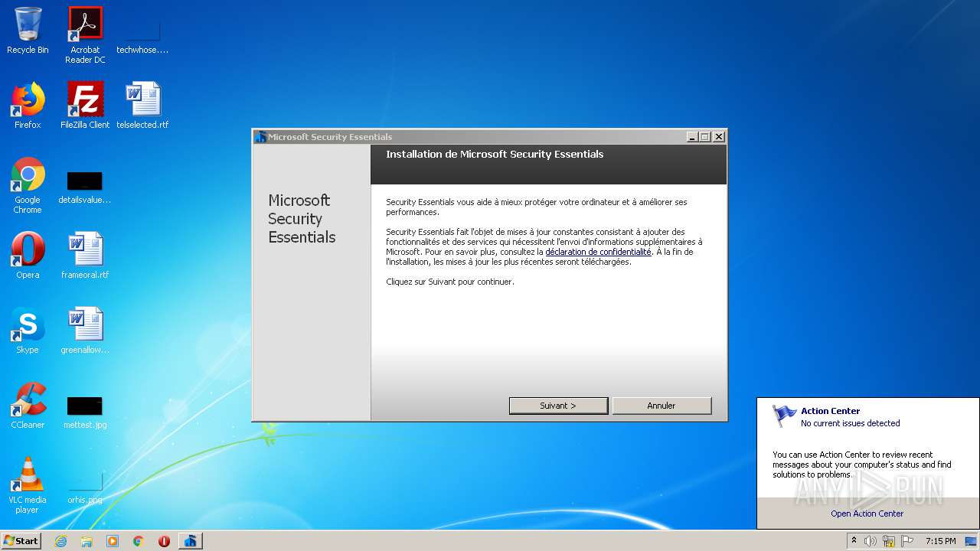
Task: Click the Opera taskbar icon
Action: click(x=164, y=541)
